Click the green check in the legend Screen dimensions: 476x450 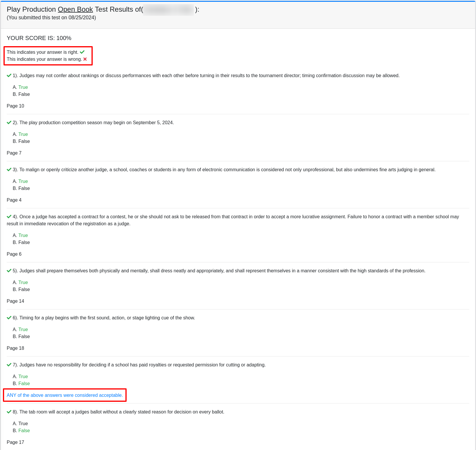click(x=82, y=52)
